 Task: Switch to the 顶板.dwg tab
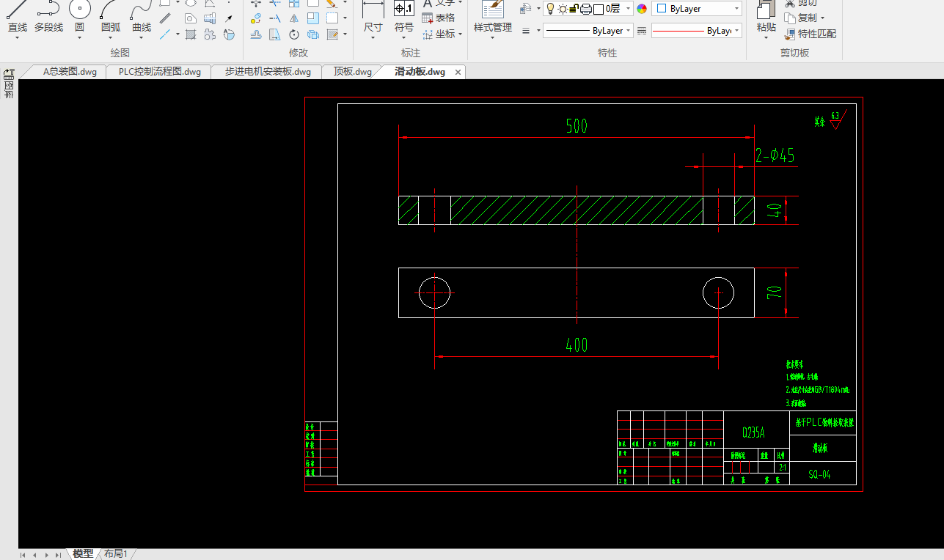pos(352,72)
